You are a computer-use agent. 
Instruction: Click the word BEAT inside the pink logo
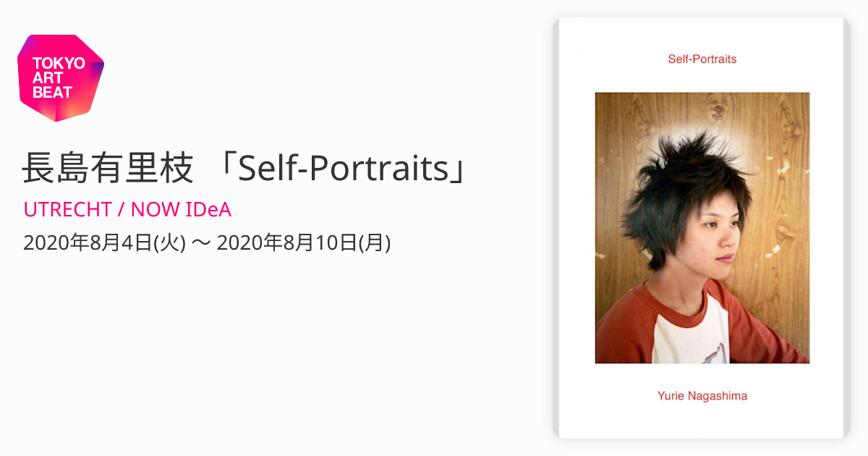tap(52, 93)
